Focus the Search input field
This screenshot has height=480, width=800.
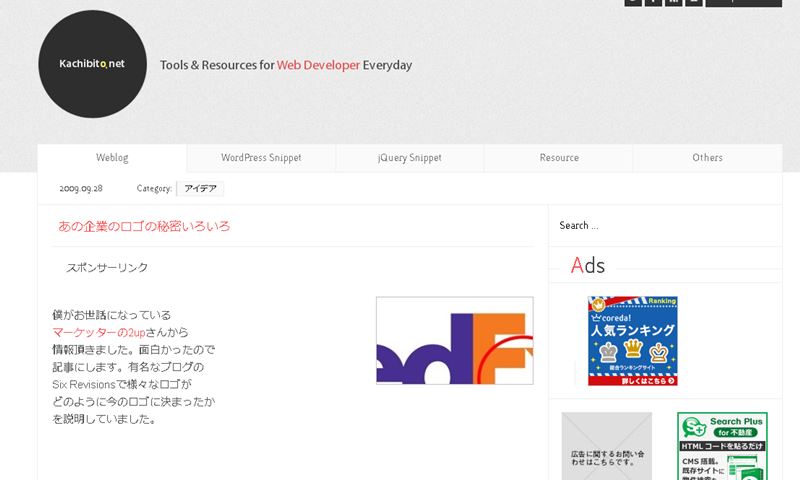pos(665,226)
